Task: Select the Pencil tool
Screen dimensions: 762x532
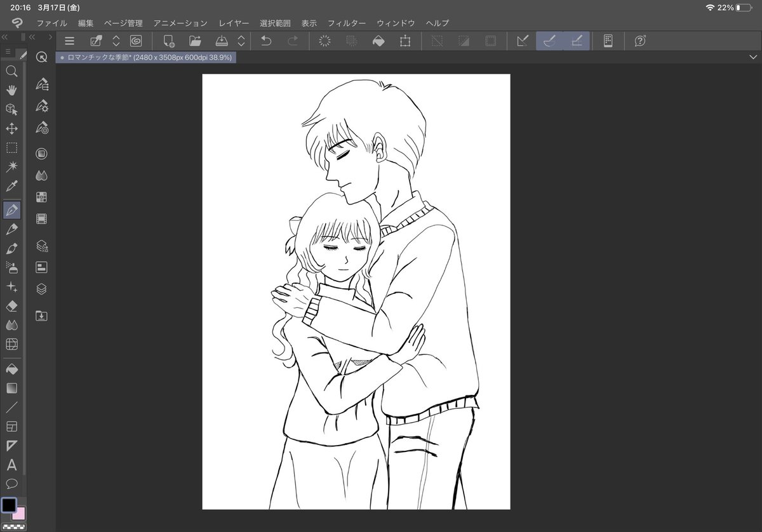Action: [x=11, y=229]
